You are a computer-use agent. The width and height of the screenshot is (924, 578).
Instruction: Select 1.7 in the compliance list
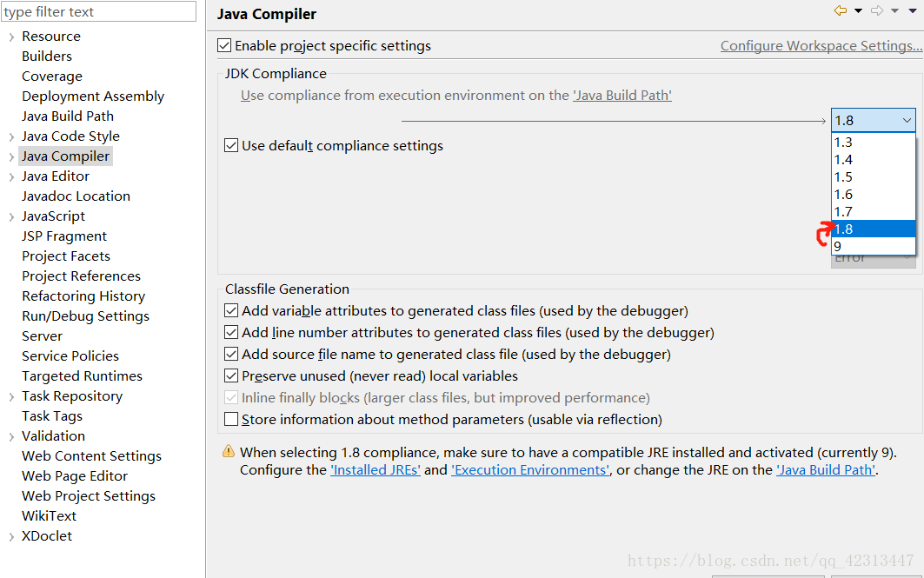coord(872,211)
